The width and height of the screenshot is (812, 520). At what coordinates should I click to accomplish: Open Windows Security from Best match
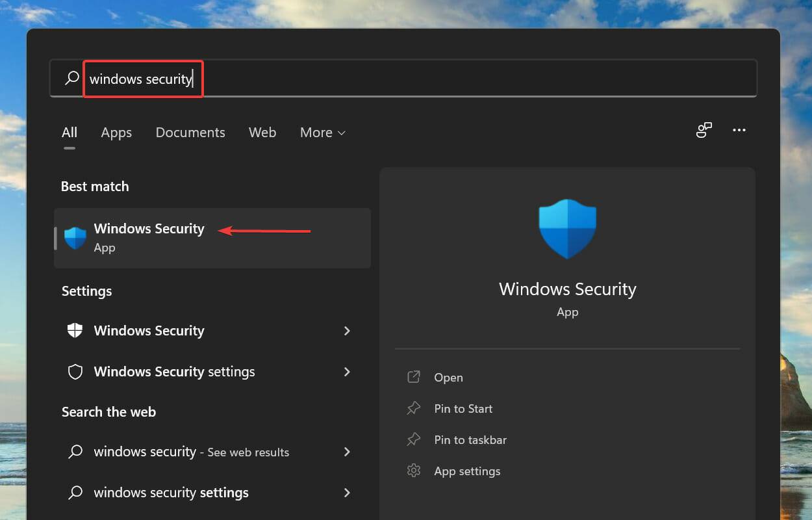pos(149,237)
